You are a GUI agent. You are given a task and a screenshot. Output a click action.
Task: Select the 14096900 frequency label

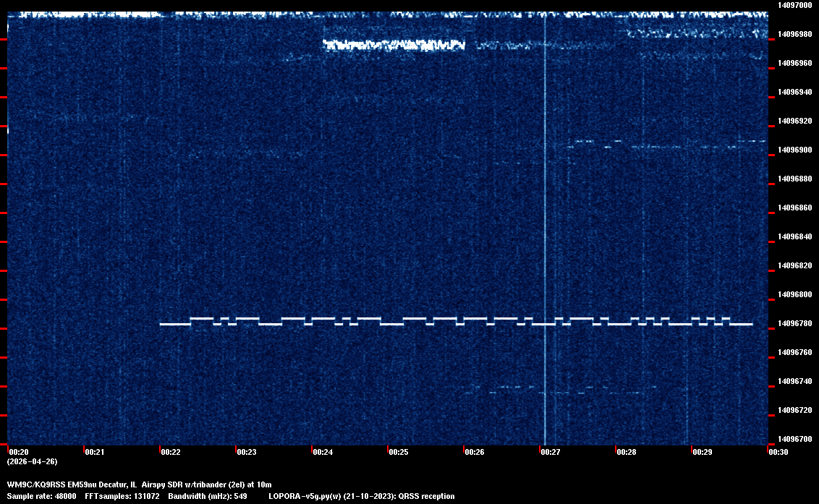[794, 150]
